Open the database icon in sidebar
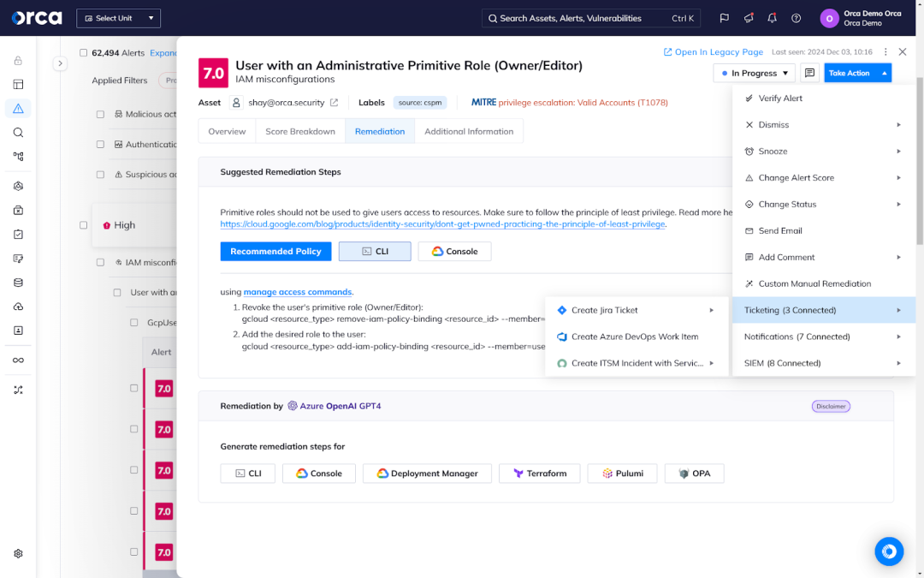 pyautogui.click(x=18, y=283)
